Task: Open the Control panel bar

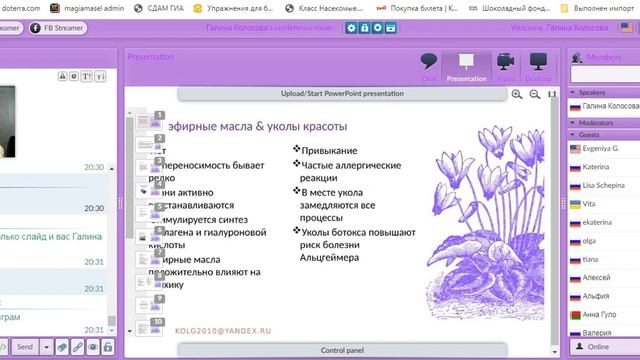Action: click(x=342, y=350)
